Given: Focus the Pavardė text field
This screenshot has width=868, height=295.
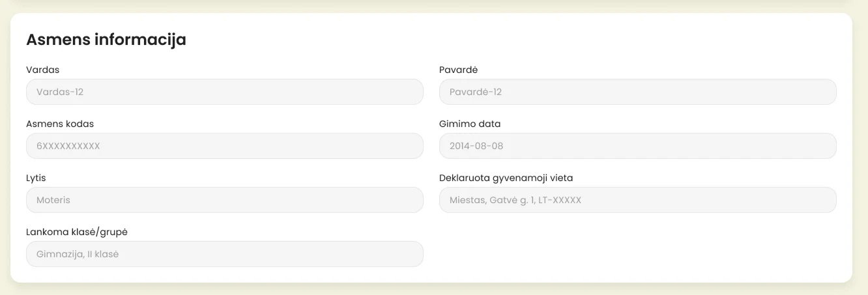Looking at the screenshot, I should tap(638, 92).
